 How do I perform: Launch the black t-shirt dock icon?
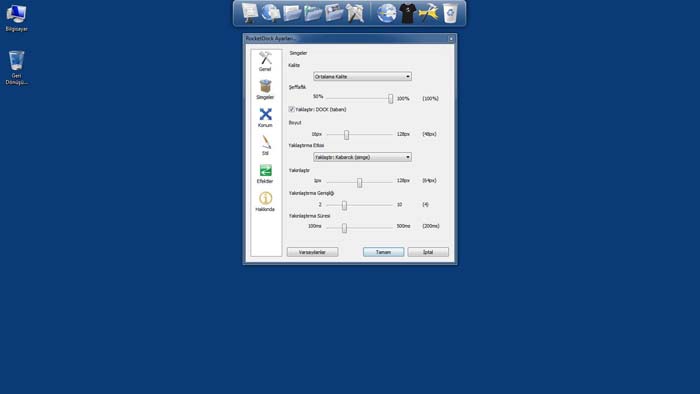point(408,13)
